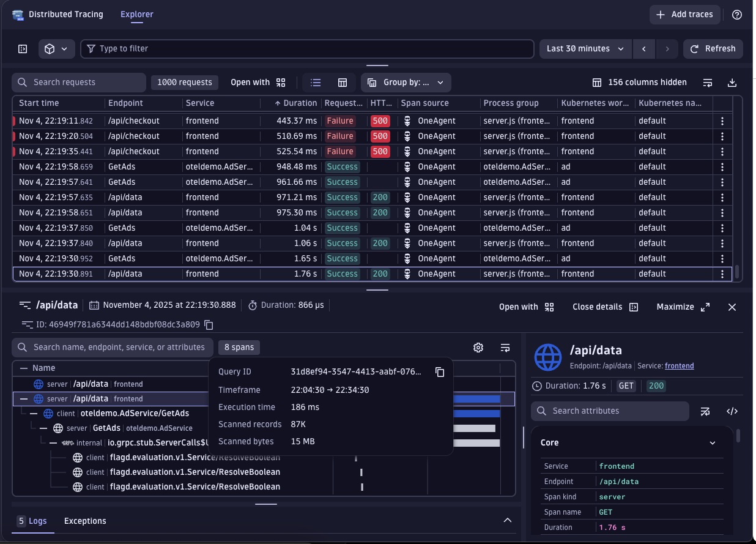The image size is (756, 544).
Task: Collapse the Core attributes section
Action: (x=711, y=442)
